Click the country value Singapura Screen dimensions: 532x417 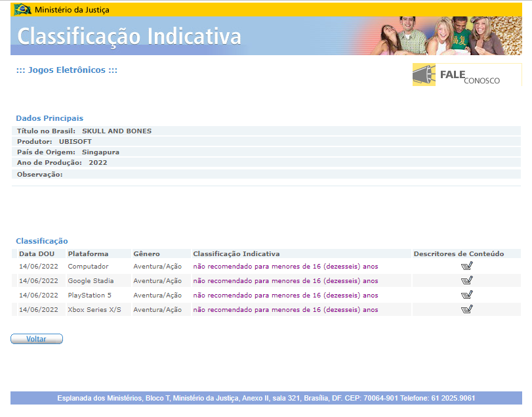click(x=100, y=152)
